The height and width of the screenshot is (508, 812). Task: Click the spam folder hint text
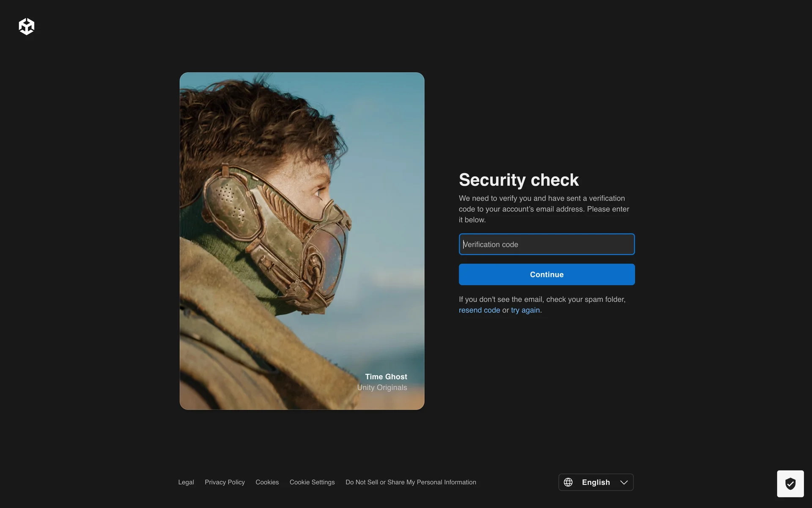point(542,299)
